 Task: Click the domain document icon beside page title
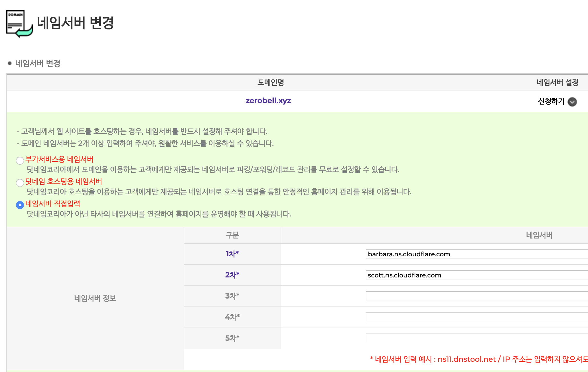pos(19,24)
